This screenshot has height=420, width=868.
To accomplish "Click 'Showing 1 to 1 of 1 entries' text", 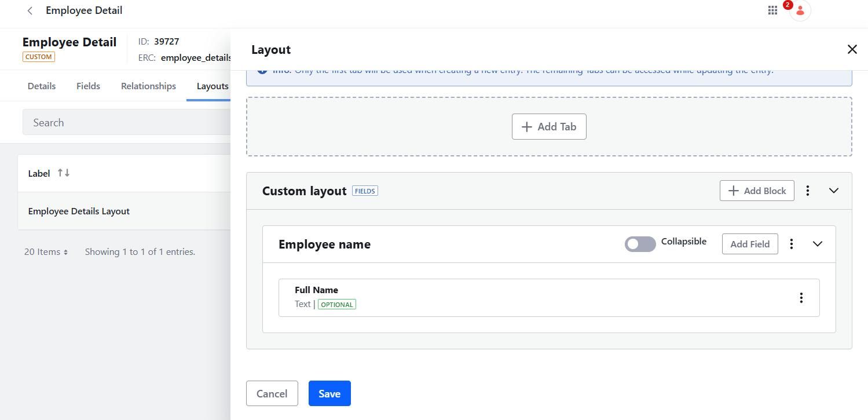I will [x=140, y=251].
